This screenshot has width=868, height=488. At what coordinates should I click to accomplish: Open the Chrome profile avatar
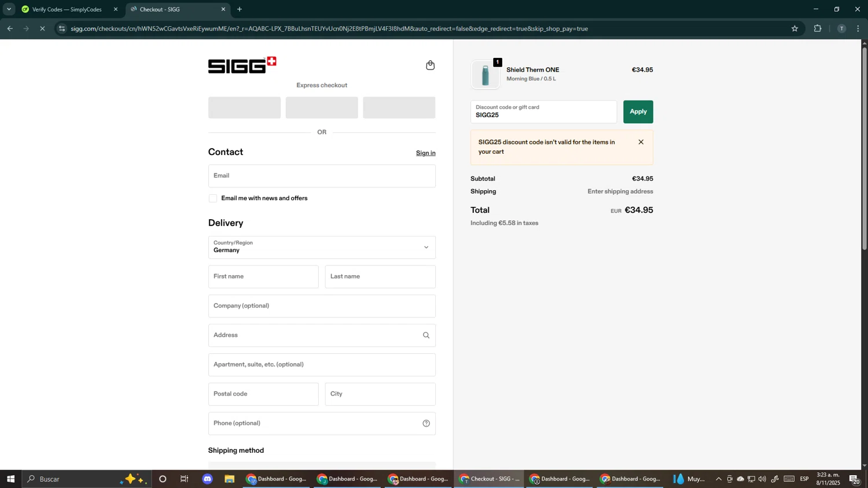(841, 28)
